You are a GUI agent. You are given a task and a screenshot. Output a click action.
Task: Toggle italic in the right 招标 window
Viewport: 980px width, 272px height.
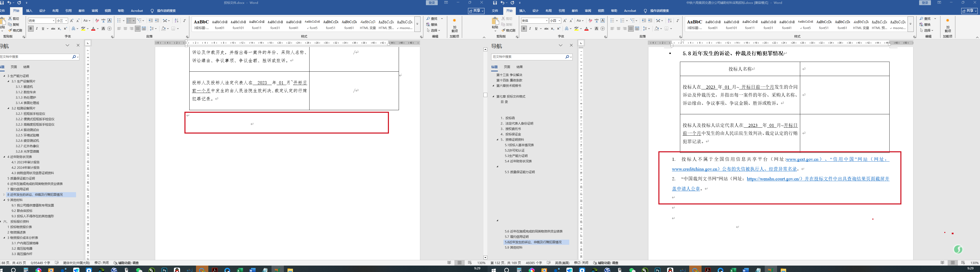530,29
